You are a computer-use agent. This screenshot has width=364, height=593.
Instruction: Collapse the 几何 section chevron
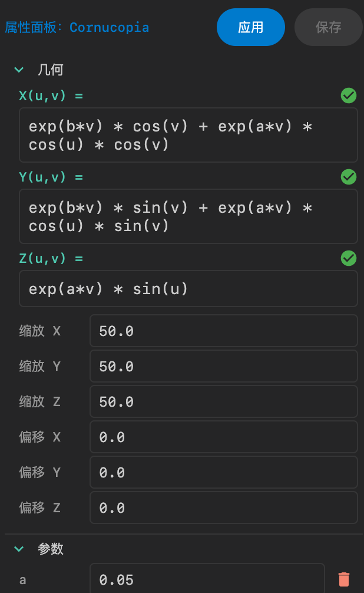[x=19, y=70]
